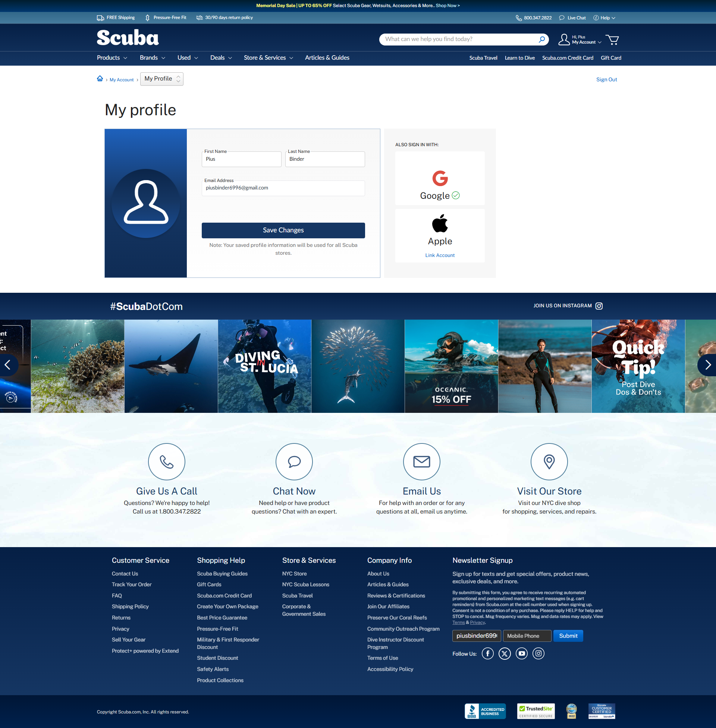The height and width of the screenshot is (728, 716).
Task: Expand the Used menu
Action: (188, 58)
